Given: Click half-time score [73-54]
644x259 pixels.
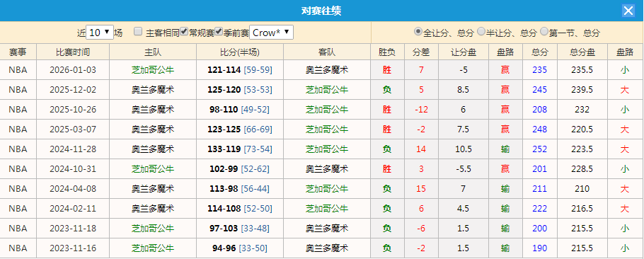Looking at the screenshot, I should tap(258, 149).
